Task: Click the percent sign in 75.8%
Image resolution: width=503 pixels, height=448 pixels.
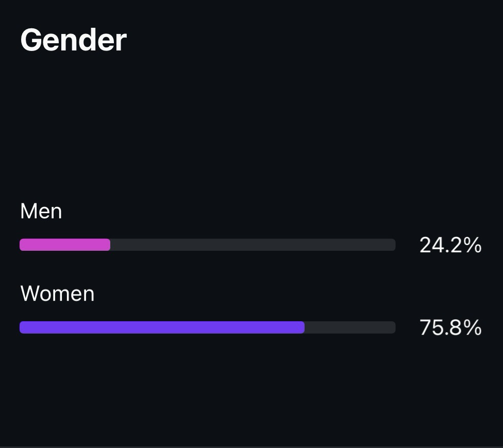Action: [x=473, y=328]
